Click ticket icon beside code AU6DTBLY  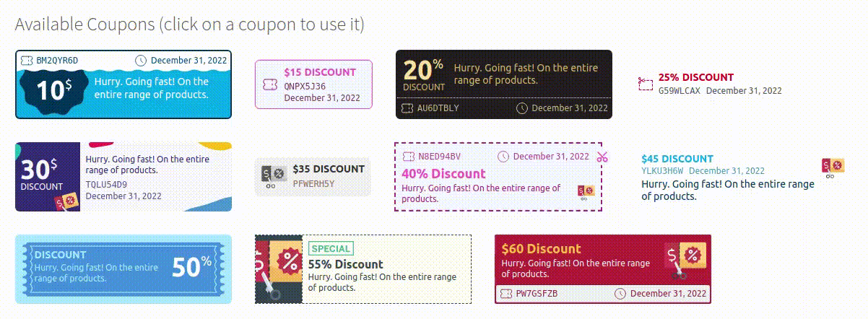click(408, 108)
